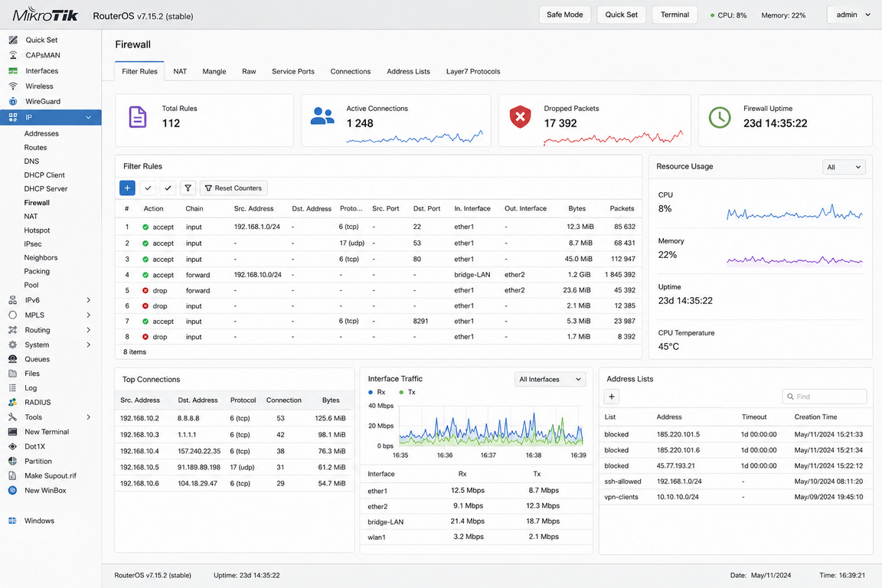
Task: Click the first checkmark button in Filter Rules toolbar
Action: 148,188
